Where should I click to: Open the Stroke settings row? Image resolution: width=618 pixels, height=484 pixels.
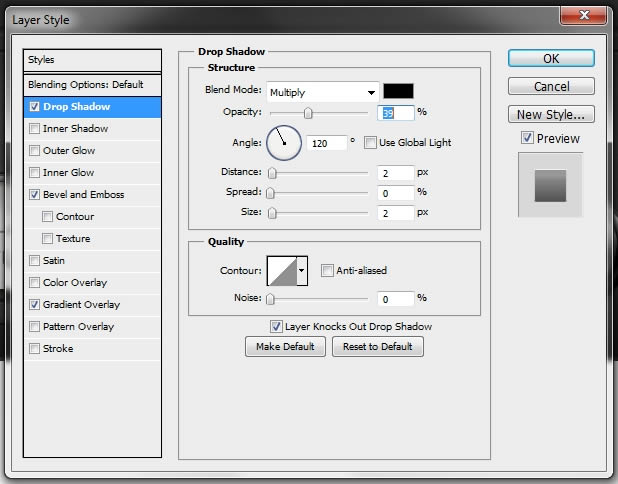click(92, 348)
